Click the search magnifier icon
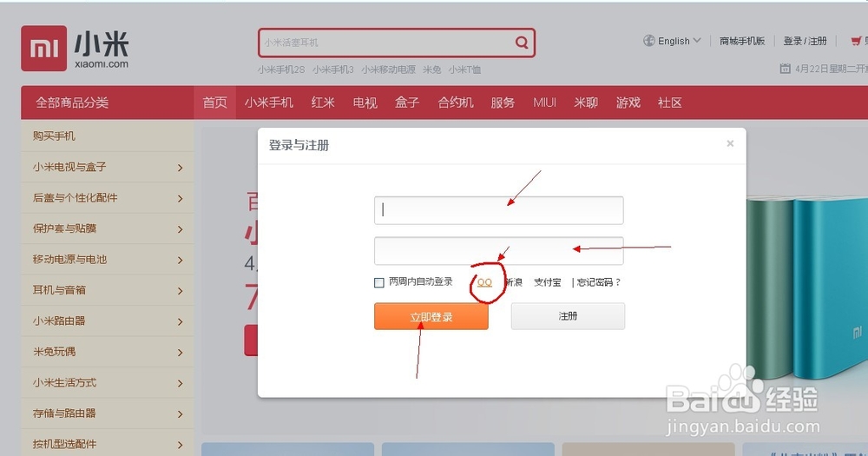The image size is (868, 456). pos(522,42)
